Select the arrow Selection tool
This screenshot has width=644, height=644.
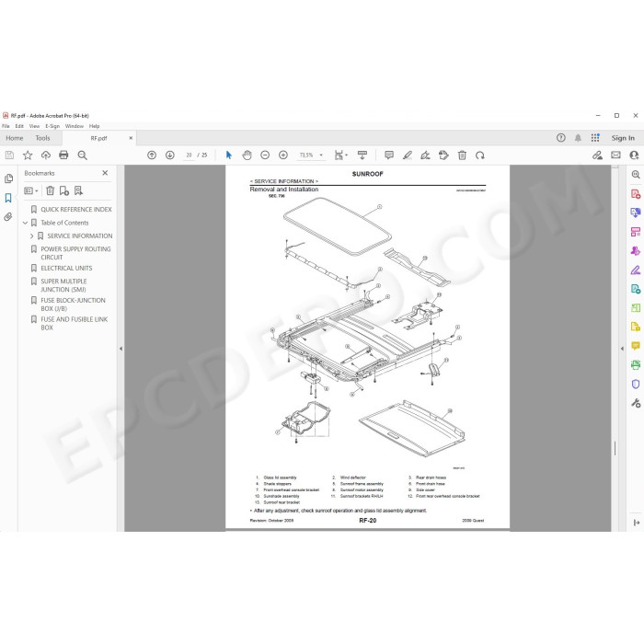pyautogui.click(x=229, y=155)
